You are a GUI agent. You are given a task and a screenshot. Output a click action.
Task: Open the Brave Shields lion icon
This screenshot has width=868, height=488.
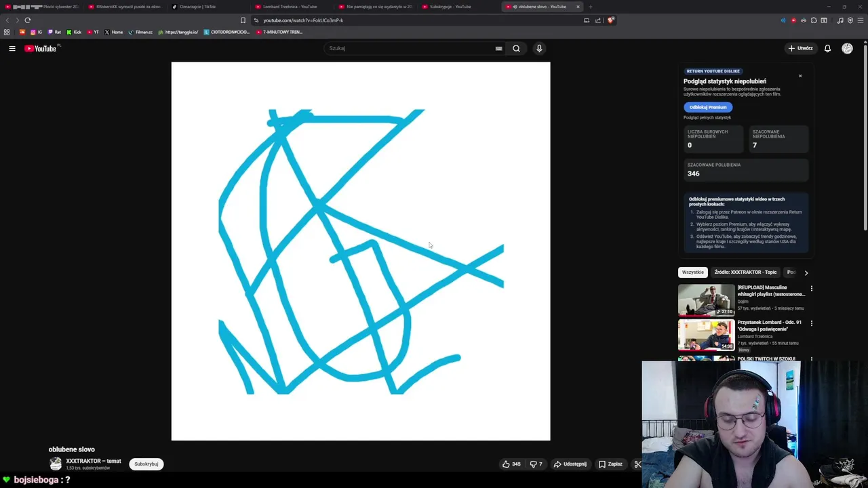tap(610, 20)
